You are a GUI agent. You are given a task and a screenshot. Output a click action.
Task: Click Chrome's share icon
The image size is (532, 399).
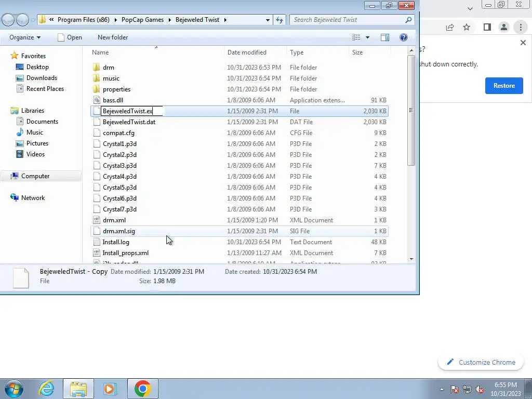pyautogui.click(x=450, y=27)
